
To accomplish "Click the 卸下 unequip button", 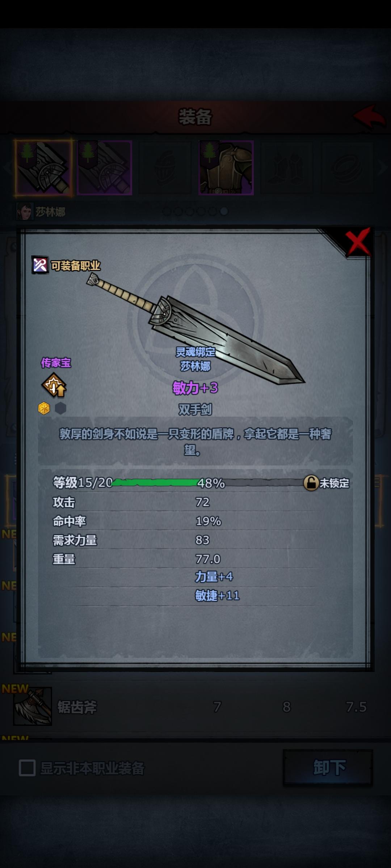I will coord(328,767).
